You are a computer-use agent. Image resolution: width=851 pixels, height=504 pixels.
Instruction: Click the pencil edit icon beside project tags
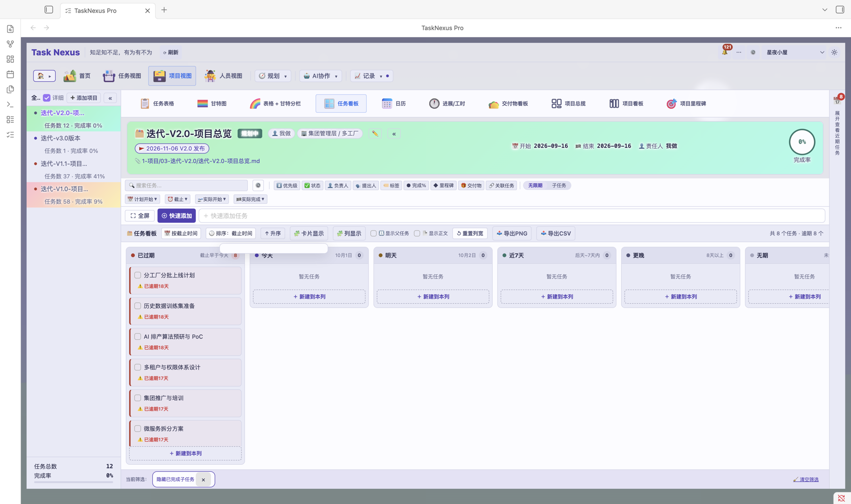(x=375, y=134)
